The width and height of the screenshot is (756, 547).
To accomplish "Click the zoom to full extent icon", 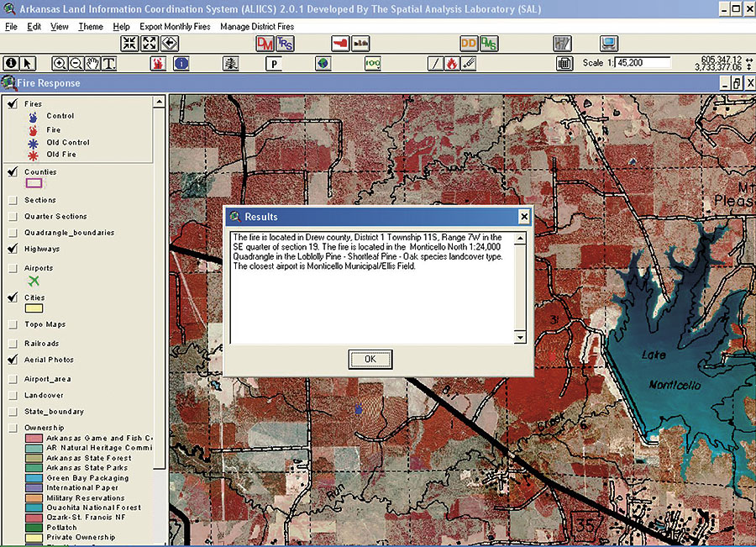I will click(129, 44).
